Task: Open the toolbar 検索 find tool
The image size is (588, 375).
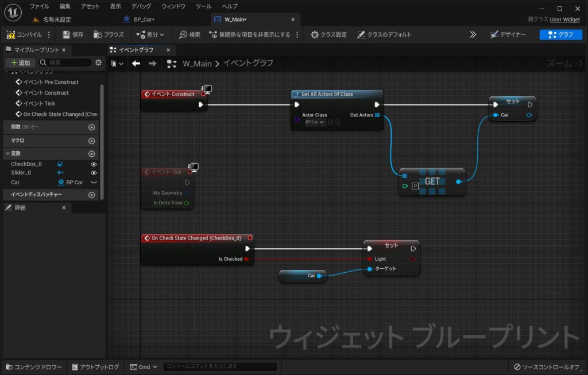Action: tap(189, 34)
